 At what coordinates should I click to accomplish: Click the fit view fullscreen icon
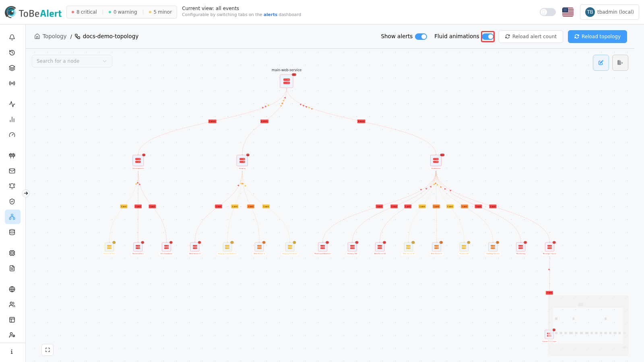pyautogui.click(x=47, y=350)
